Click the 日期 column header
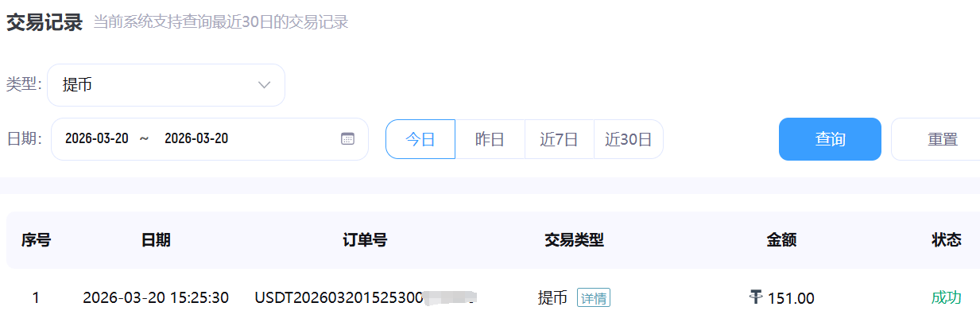This screenshot has height=330, width=980. 156,239
